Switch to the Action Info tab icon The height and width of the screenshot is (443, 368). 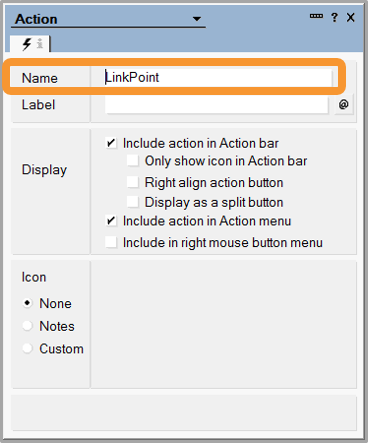(40, 44)
